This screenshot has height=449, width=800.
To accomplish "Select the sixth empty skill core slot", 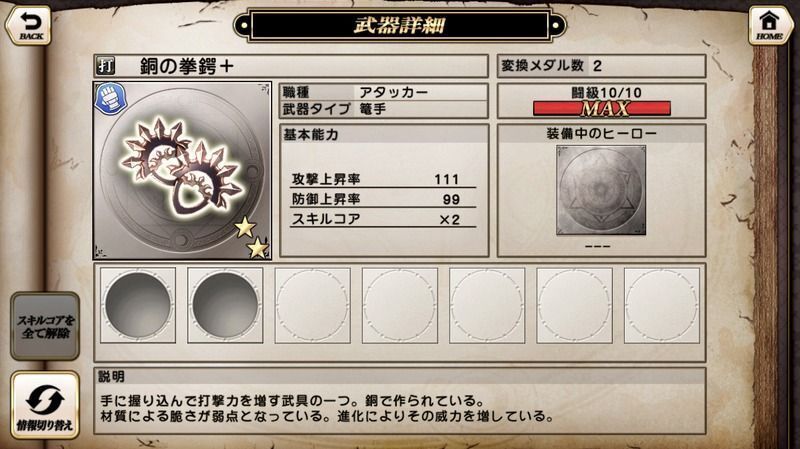I will pos(574,305).
